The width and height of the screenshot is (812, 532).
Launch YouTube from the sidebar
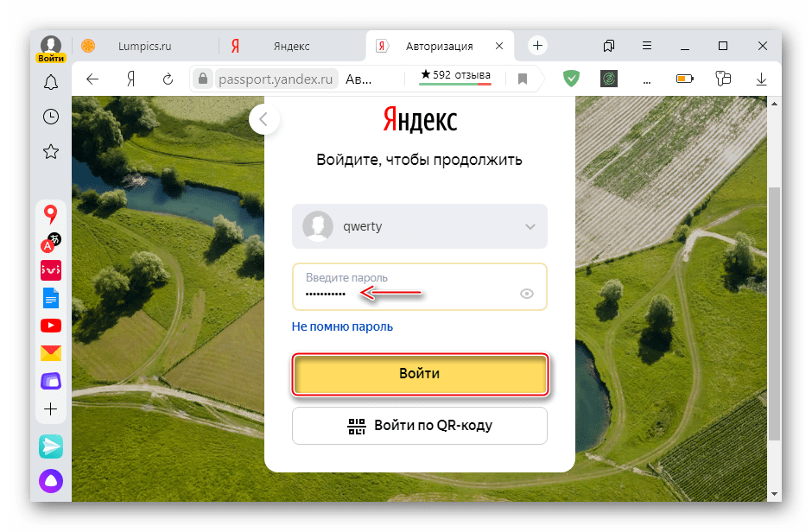point(51,326)
